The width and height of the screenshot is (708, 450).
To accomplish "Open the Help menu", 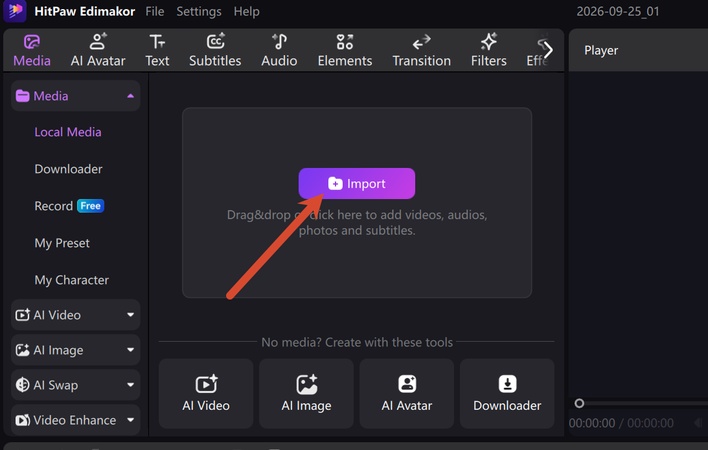I will [x=247, y=11].
